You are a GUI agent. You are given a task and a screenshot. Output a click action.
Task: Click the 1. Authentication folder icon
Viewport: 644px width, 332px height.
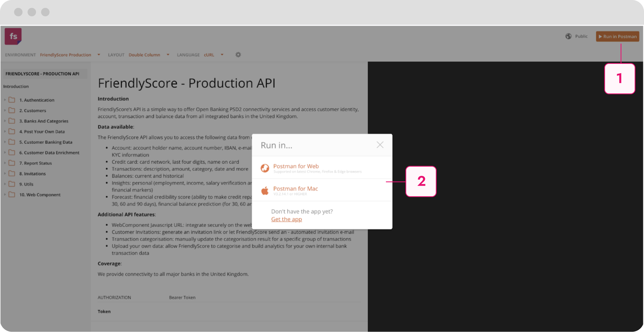(12, 100)
